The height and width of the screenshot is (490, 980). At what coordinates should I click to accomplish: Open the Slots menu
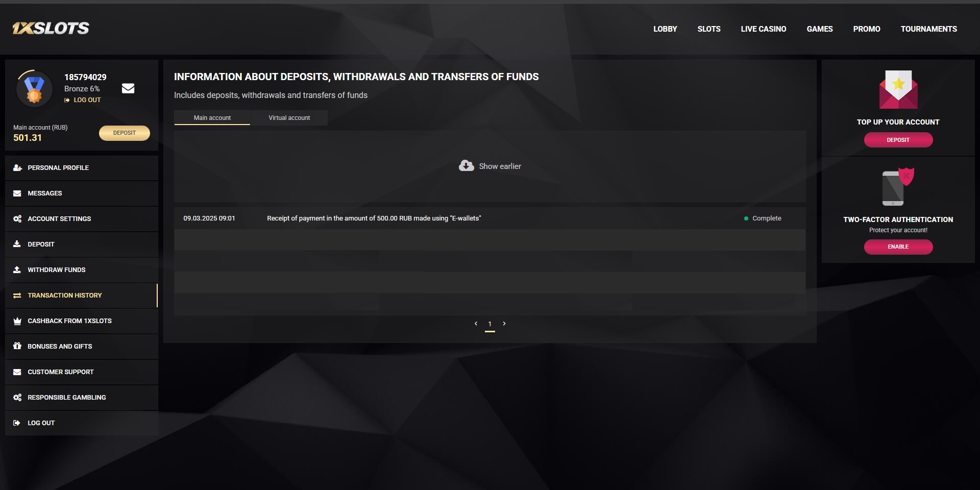[x=709, y=29]
